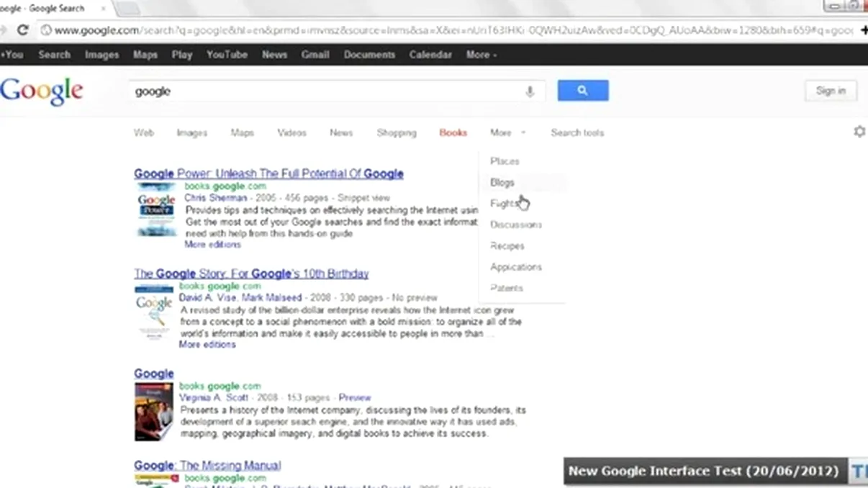Open Calendar in the black bar
868x488 pixels.
pos(430,55)
